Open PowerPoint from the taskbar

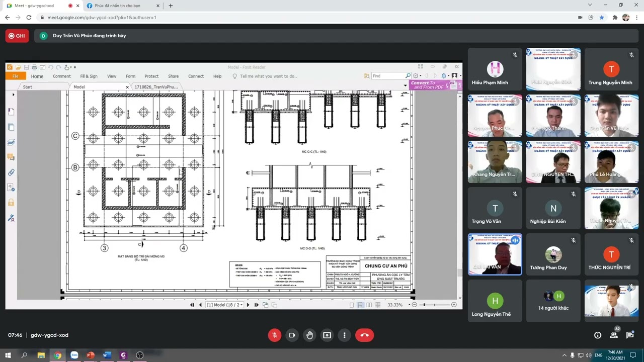pyautogui.click(x=91, y=355)
